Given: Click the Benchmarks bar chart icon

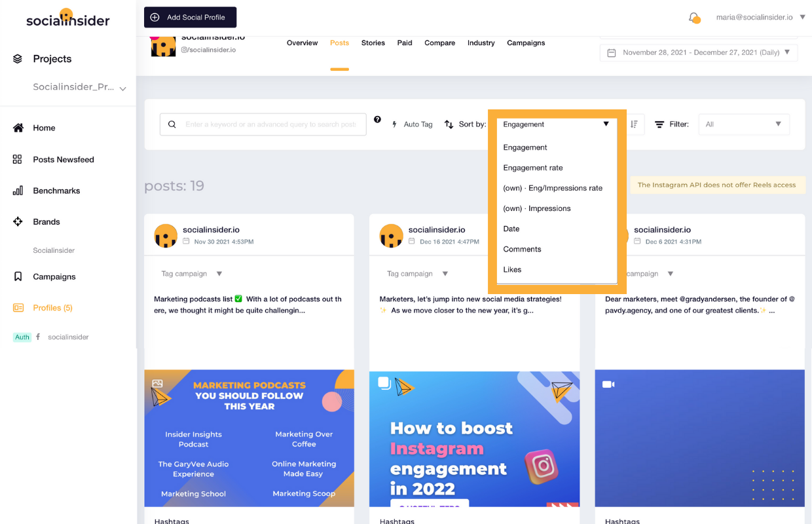Looking at the screenshot, I should pyautogui.click(x=18, y=191).
